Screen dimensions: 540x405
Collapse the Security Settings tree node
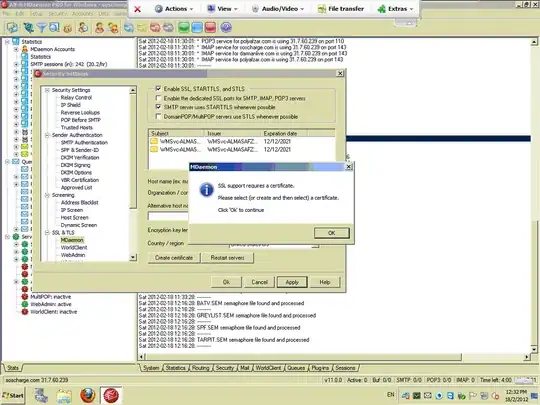click(x=48, y=90)
